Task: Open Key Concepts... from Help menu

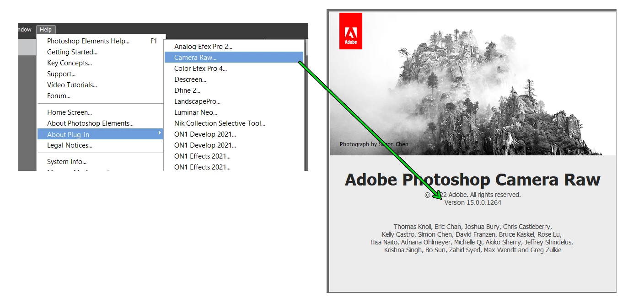Action: tap(70, 63)
